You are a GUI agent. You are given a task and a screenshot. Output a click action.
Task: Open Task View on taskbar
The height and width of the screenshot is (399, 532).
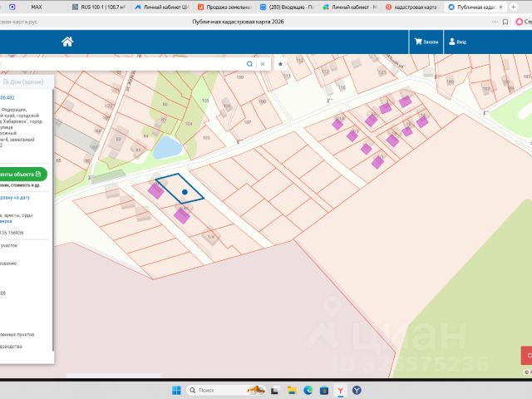[x=274, y=391]
